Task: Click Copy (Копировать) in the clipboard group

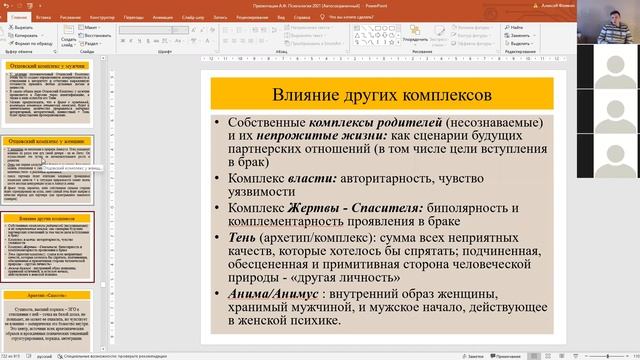Action: pyautogui.click(x=23, y=36)
